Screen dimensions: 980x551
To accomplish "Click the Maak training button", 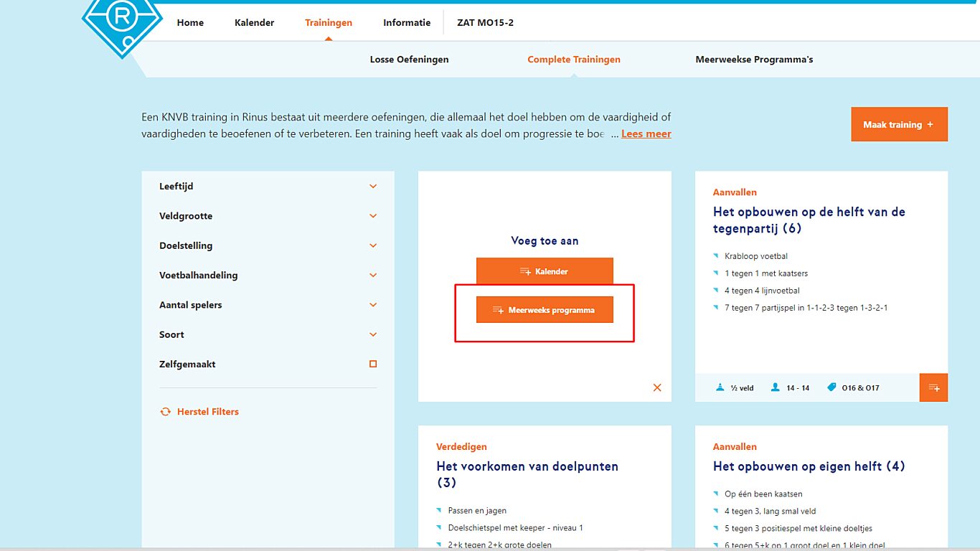I will (x=899, y=124).
